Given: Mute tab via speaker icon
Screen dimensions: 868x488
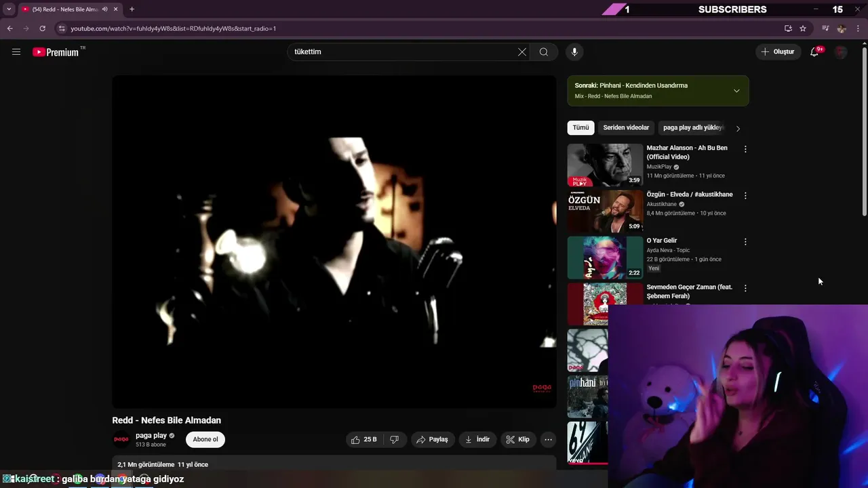Looking at the screenshot, I should [x=104, y=9].
